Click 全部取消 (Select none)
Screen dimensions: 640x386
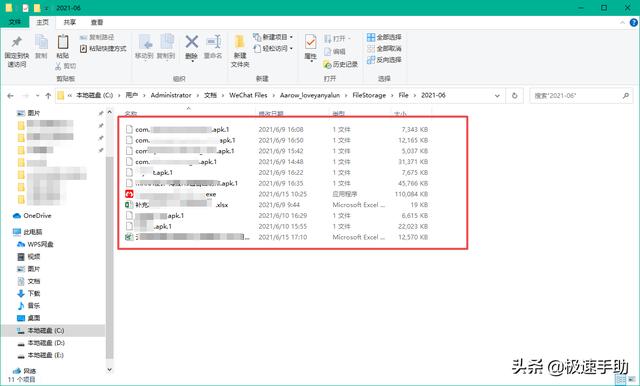point(384,49)
